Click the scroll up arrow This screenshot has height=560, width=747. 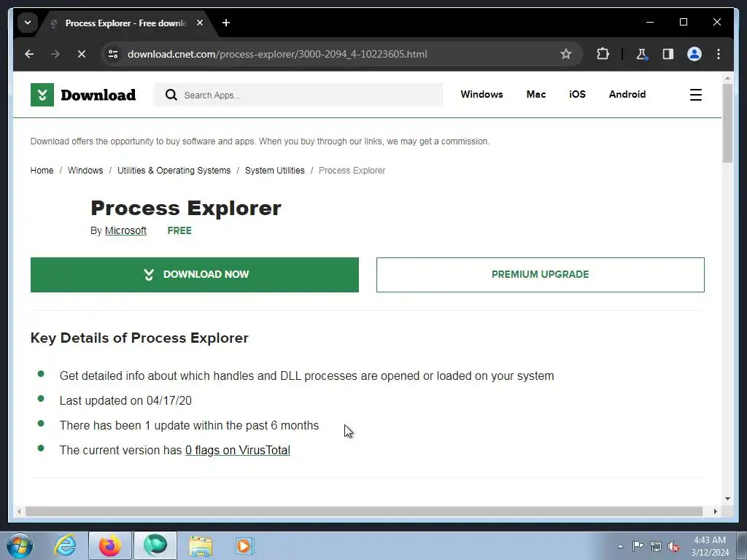coord(727,77)
